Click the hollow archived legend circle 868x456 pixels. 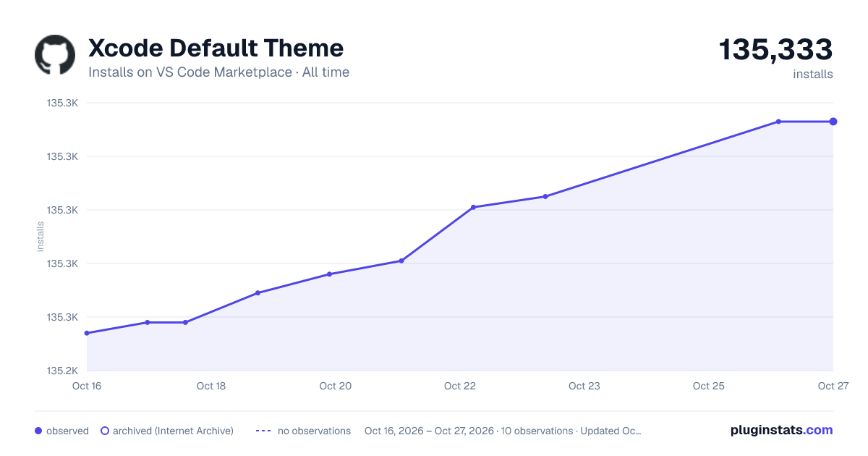[x=105, y=431]
